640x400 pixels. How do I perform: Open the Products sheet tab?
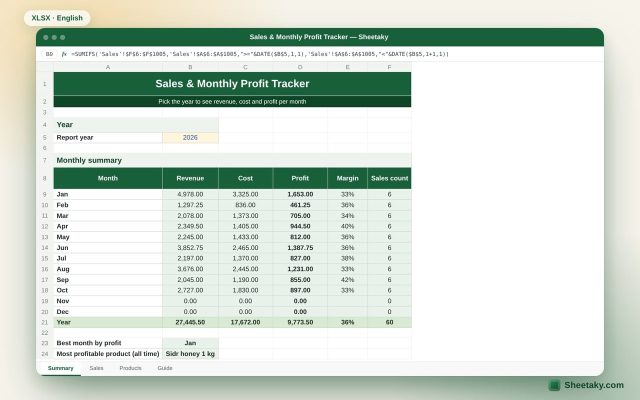pyautogui.click(x=130, y=368)
